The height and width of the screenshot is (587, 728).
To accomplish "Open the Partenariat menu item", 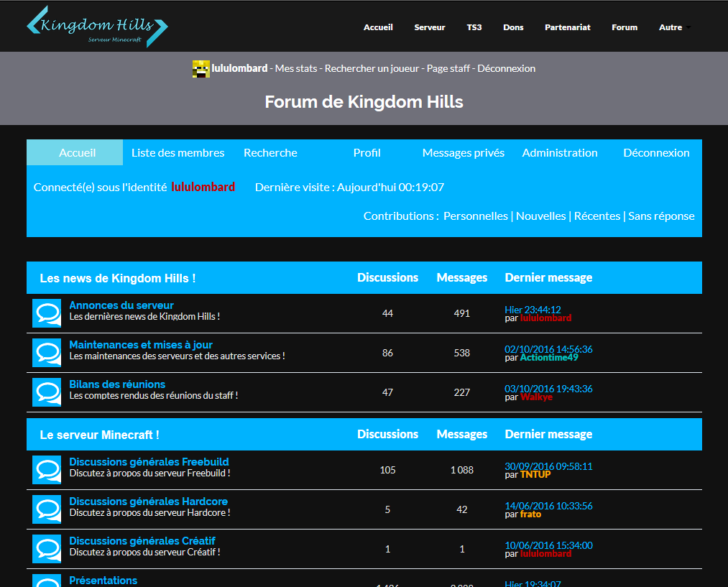I will point(567,27).
